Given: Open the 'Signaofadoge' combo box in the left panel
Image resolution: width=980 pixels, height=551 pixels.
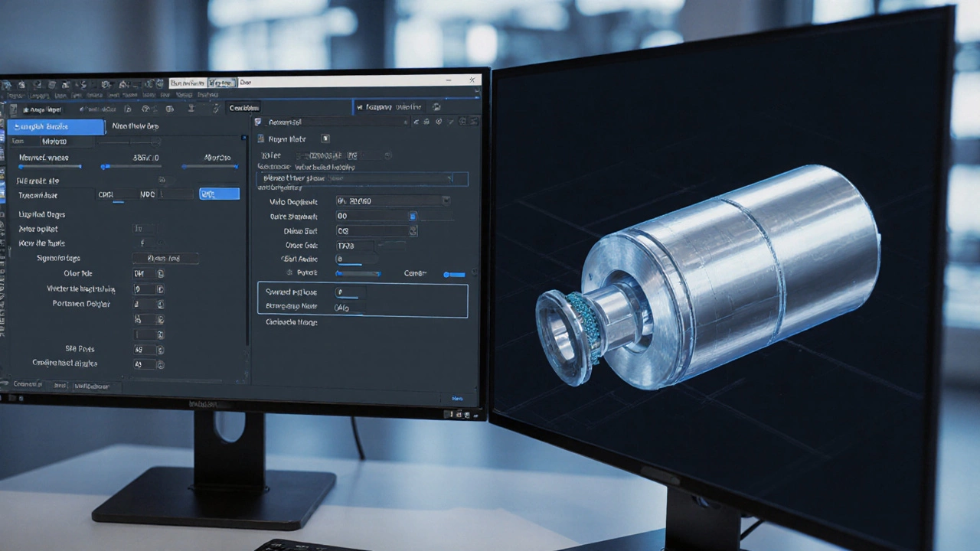Looking at the screenshot, I should click(165, 259).
